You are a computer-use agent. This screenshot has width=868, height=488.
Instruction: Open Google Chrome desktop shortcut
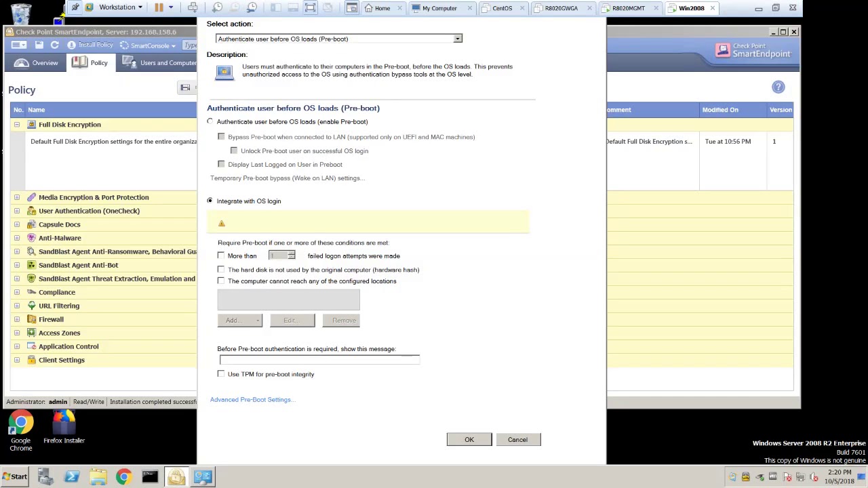coord(20,432)
